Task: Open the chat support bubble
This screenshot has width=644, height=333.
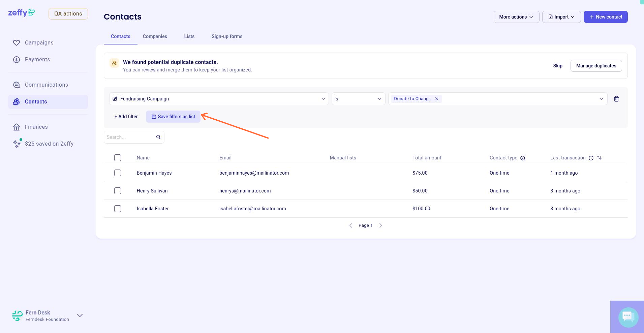Action: (628, 317)
